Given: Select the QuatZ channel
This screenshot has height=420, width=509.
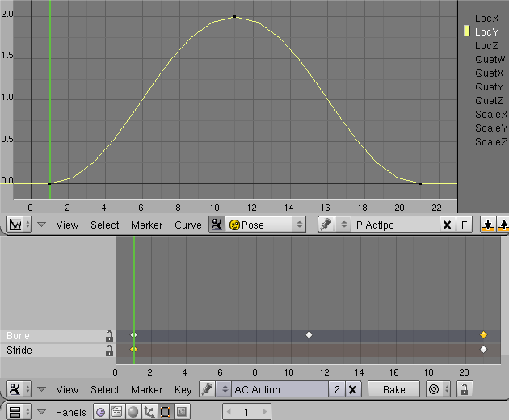Looking at the screenshot, I should click(x=490, y=101).
